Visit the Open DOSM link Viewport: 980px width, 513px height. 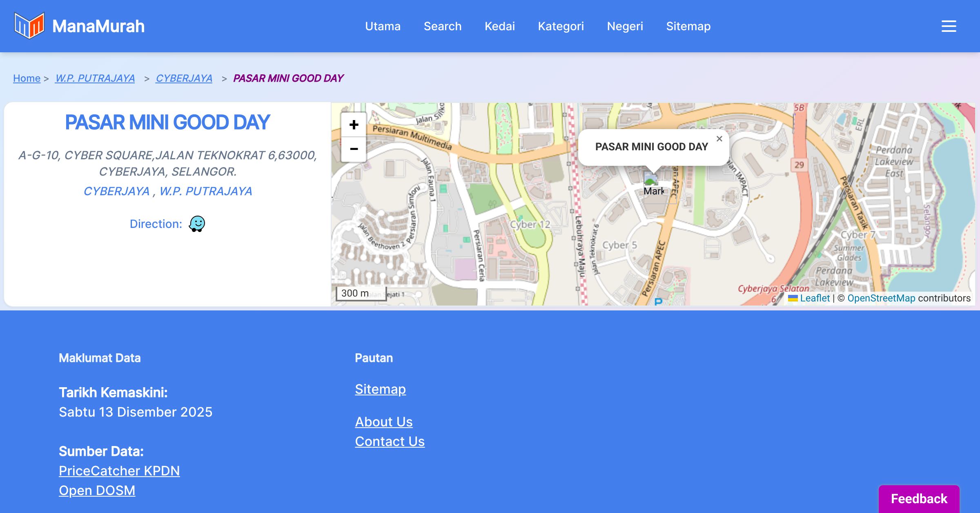tap(97, 490)
